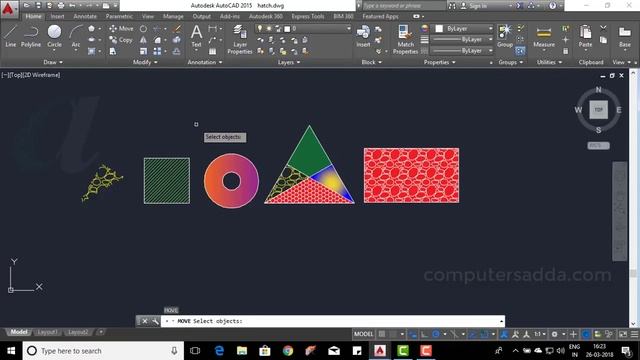The image size is (640, 360).
Task: Click the Erase tool icon
Action: 177,29
